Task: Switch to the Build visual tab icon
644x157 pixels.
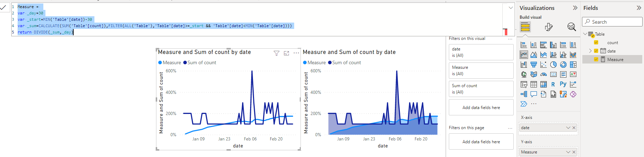Action: [525, 27]
